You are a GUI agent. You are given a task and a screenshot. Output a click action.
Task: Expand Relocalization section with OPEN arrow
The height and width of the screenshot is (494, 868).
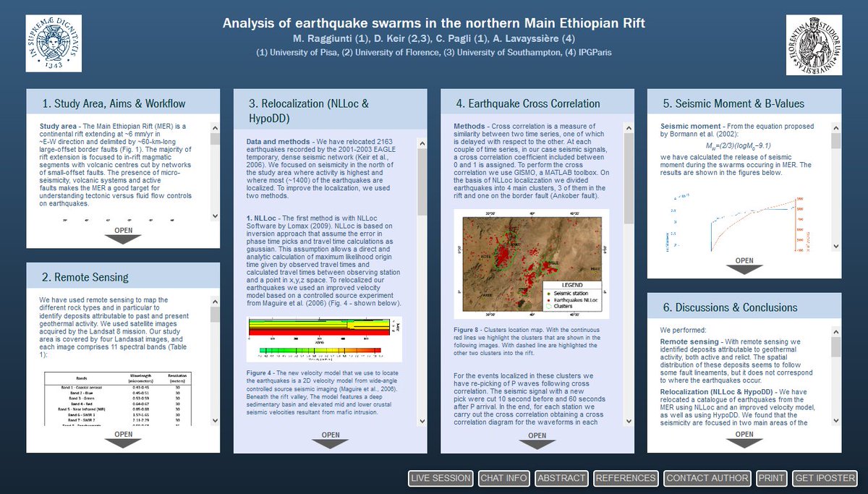pyautogui.click(x=330, y=439)
